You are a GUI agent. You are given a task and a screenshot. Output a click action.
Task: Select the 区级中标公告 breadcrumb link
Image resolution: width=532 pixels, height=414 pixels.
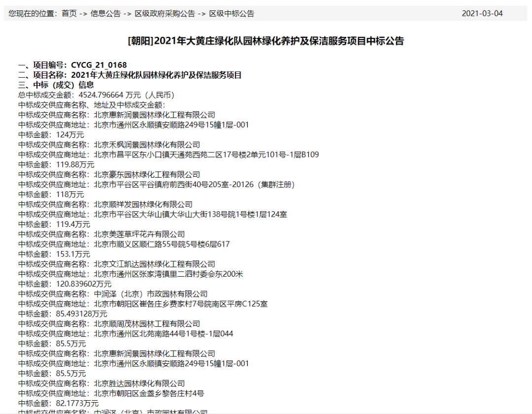point(232,14)
